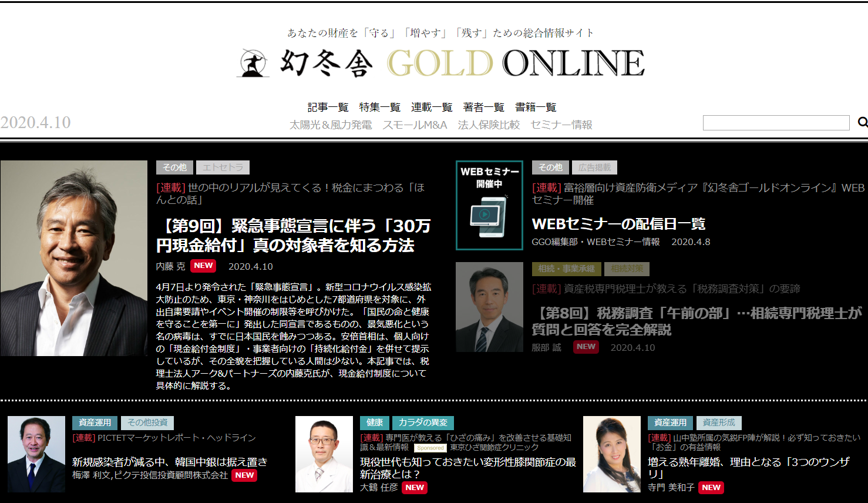The image size is (868, 503).
Task: Click the photo of author 内藤 克
Action: tap(73, 259)
